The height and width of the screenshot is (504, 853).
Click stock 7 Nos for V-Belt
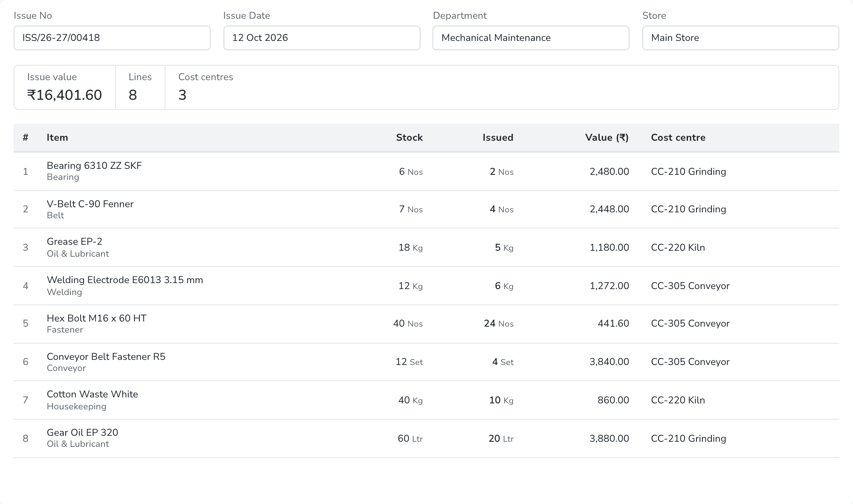[411, 209]
